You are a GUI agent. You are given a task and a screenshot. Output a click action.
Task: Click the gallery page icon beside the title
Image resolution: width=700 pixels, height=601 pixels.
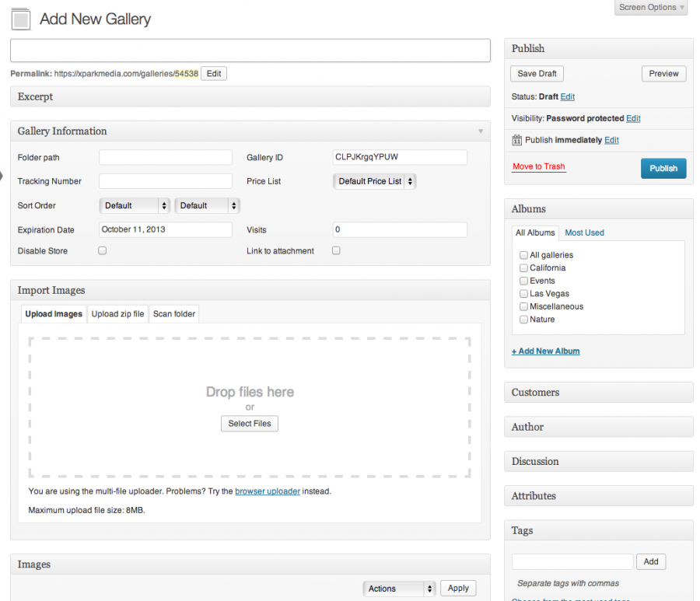point(22,19)
